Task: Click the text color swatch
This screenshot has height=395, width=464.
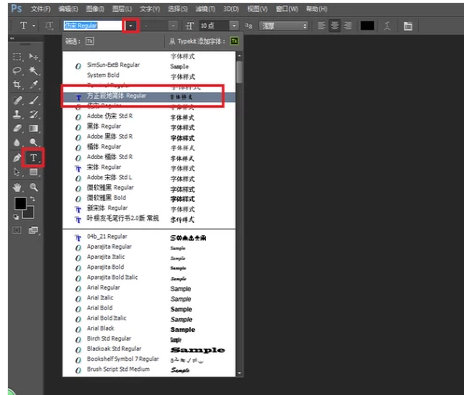Action: tap(367, 26)
